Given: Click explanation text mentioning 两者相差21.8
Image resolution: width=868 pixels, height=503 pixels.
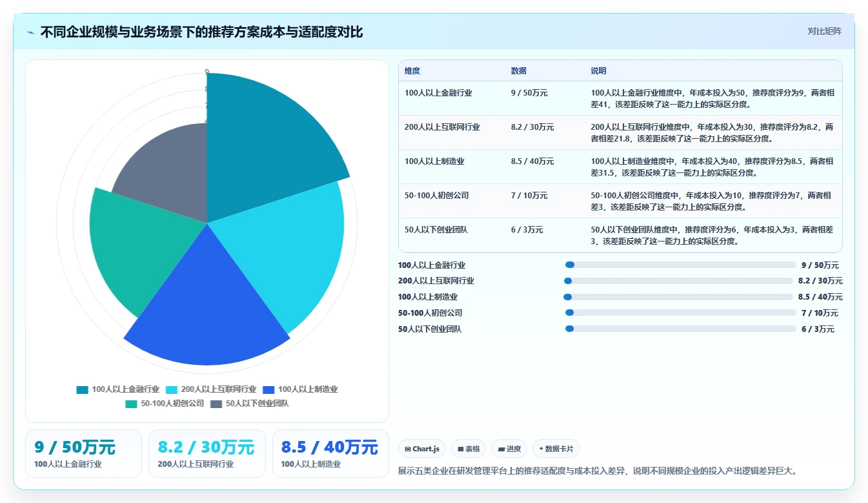Looking at the screenshot, I should (x=712, y=132).
